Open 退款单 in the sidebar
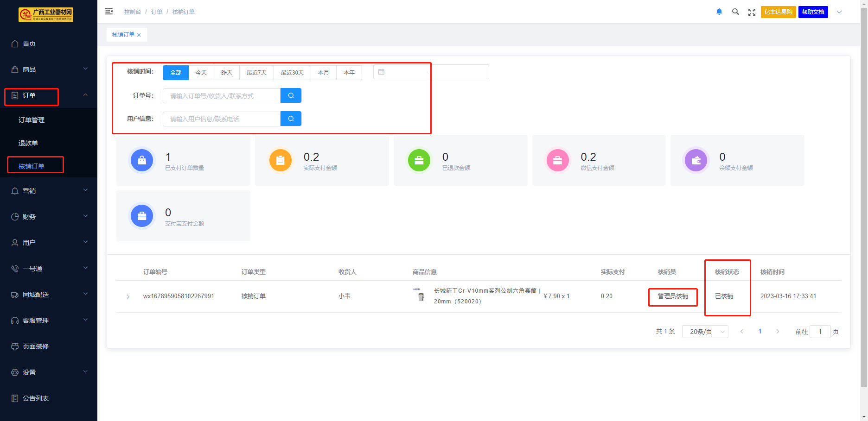The width and height of the screenshot is (868, 421). click(x=28, y=143)
